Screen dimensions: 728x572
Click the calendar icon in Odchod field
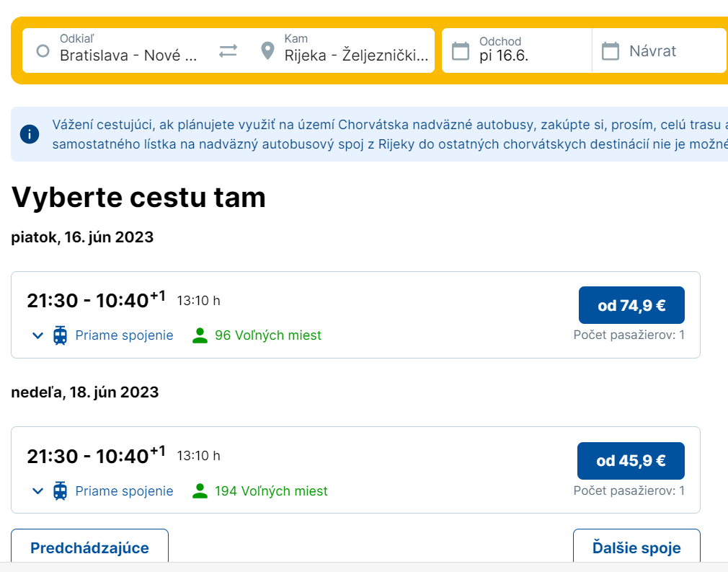[460, 51]
